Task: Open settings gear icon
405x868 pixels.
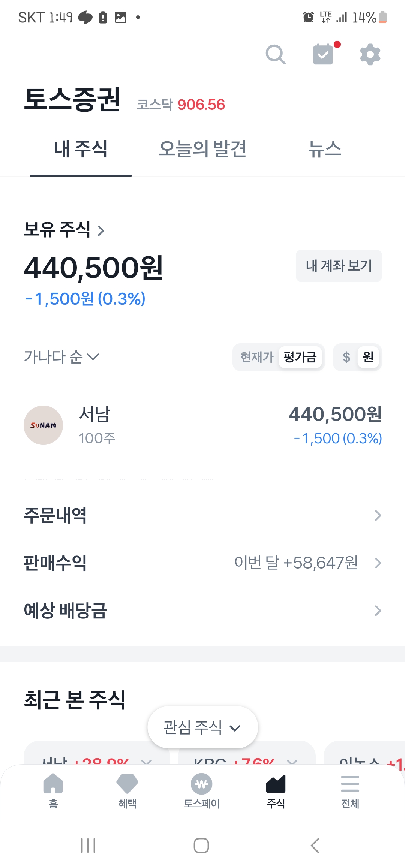Action: pos(370,55)
